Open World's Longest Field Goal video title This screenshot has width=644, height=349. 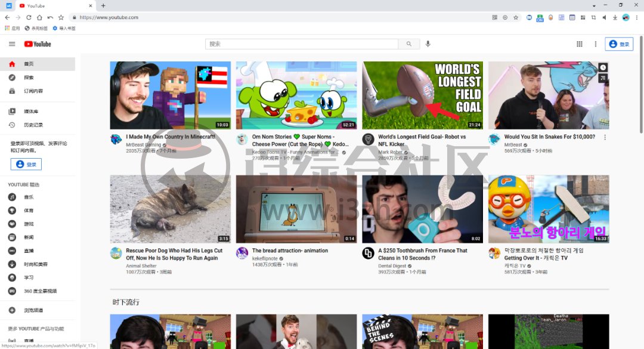coord(422,141)
